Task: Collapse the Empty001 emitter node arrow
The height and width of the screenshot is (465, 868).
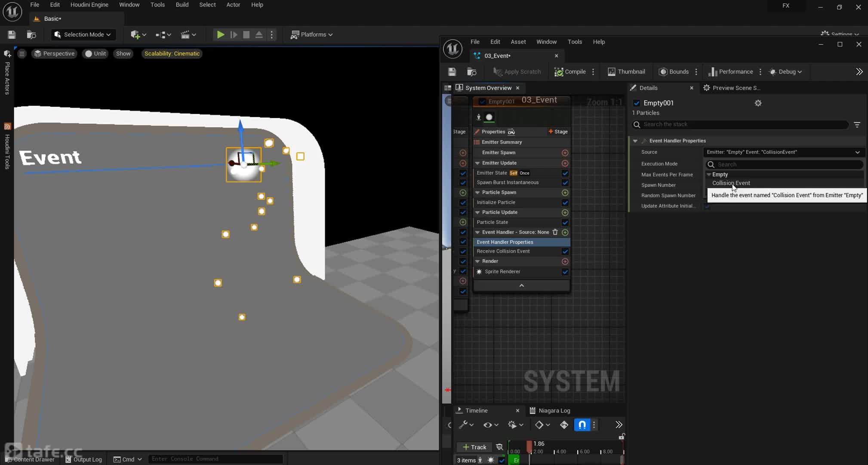Action: (x=521, y=285)
